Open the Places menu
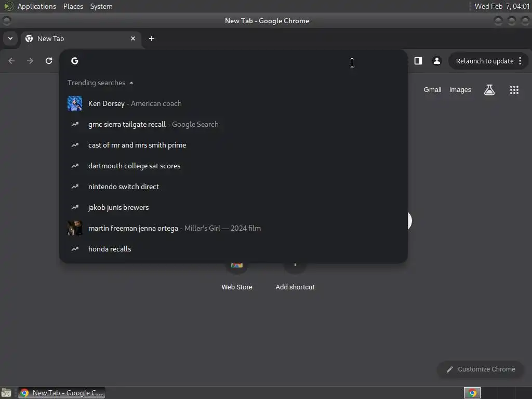The height and width of the screenshot is (399, 532). 73,6
